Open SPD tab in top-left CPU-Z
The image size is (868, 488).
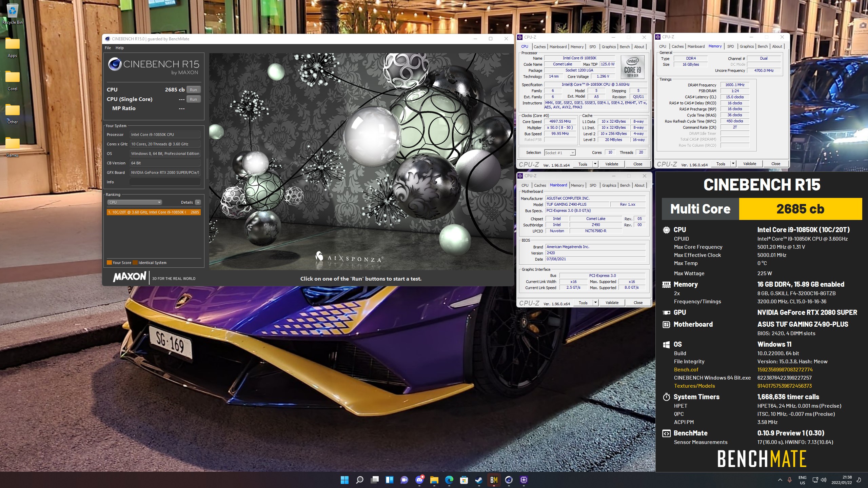(592, 47)
